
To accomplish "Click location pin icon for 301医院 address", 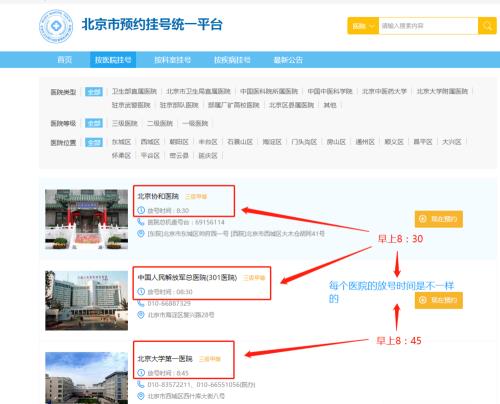I will tap(141, 315).
